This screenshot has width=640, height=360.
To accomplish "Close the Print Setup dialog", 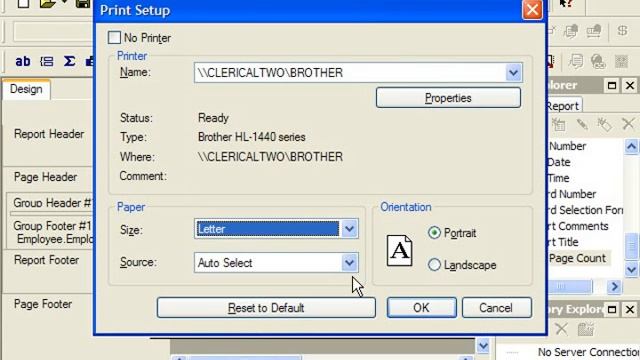I will tap(532, 9).
